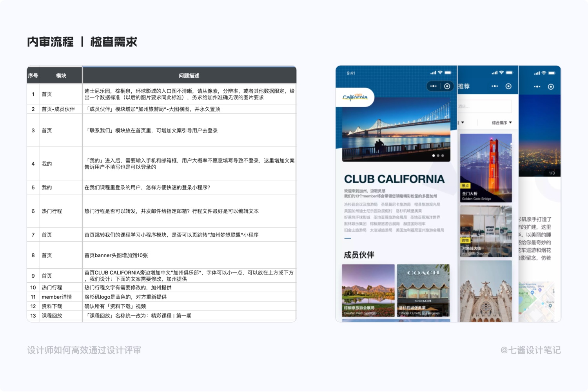
Task: Click the 太浩湖旅游局 member link
Action: click(381, 230)
